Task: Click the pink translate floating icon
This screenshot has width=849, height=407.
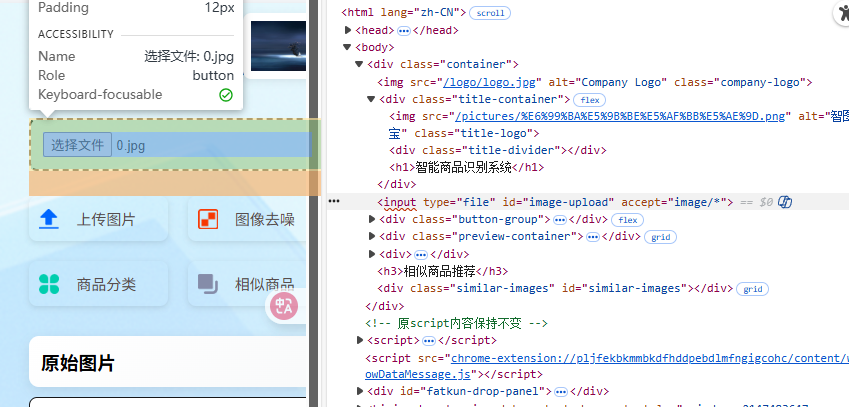Action: point(284,306)
